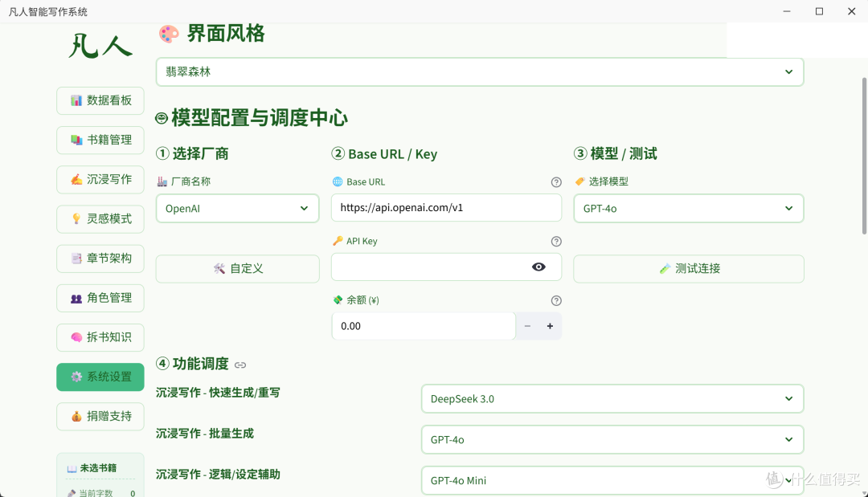Switch to 沉浸写作 immersive writing
The height and width of the screenshot is (497, 868).
point(100,180)
